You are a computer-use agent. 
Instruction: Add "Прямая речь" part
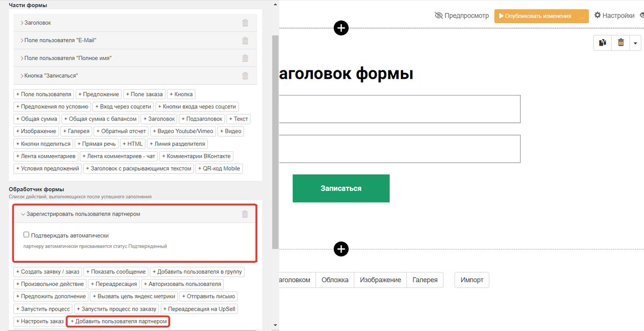point(97,144)
